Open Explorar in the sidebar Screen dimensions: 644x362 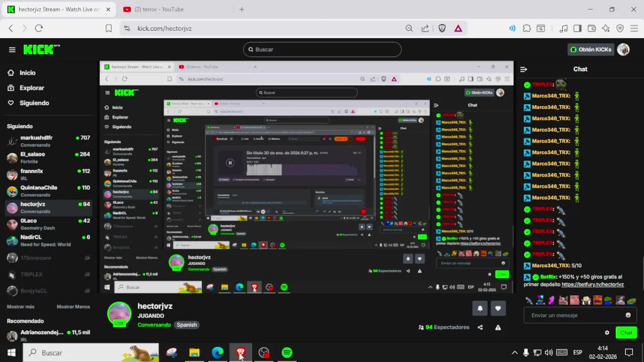click(32, 88)
